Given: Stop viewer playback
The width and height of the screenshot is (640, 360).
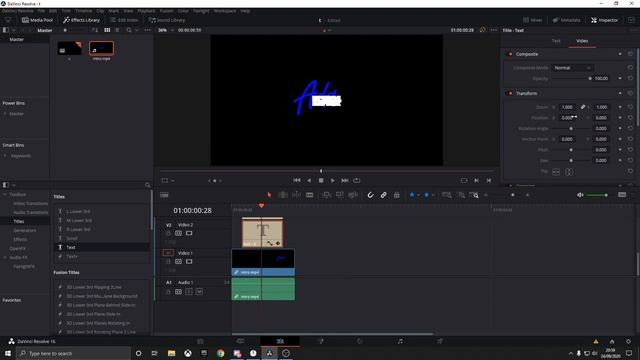Looking at the screenshot, I should point(321,180).
